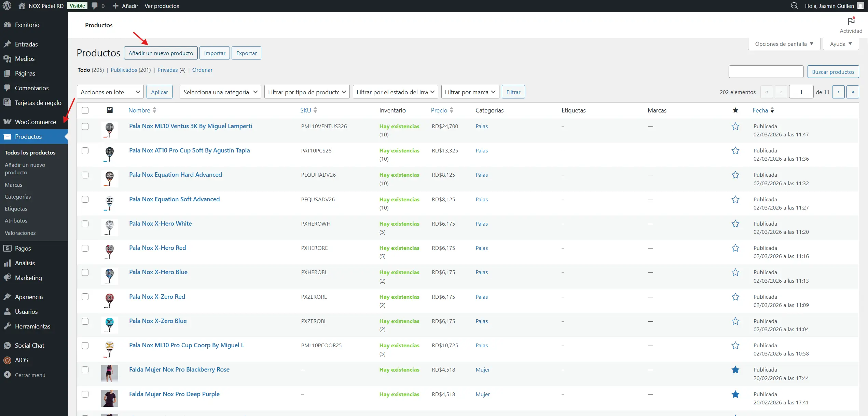Open WooCommerce menu in sidebar
Viewport: 868px width, 416px height.
coord(34,122)
